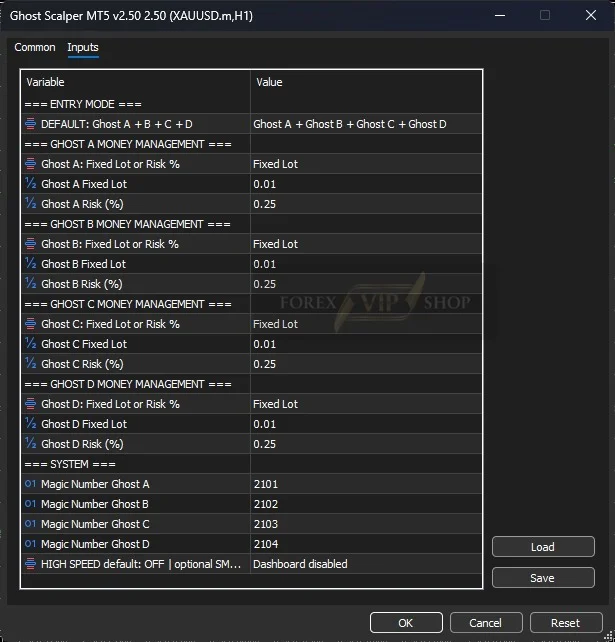This screenshot has width=615, height=642.
Task: Edit the Ghost B Fixed Lot value 0.01
Action: pyautogui.click(x=366, y=264)
